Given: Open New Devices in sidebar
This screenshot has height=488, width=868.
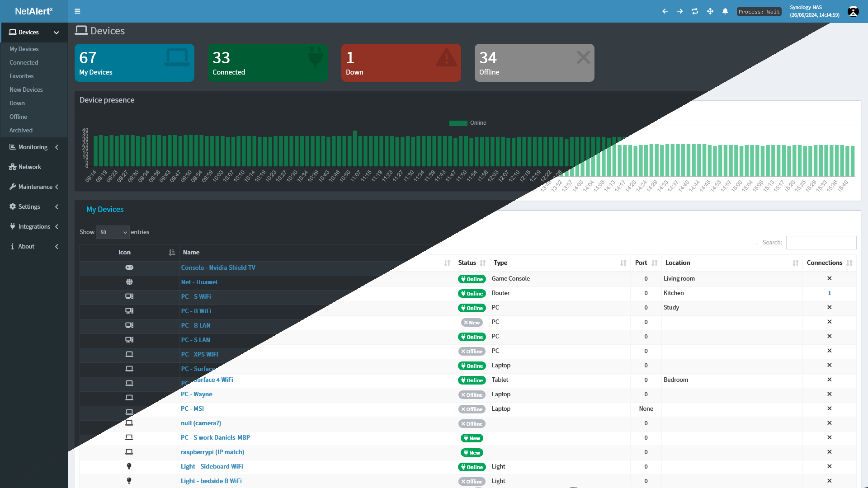Looking at the screenshot, I should (26, 89).
